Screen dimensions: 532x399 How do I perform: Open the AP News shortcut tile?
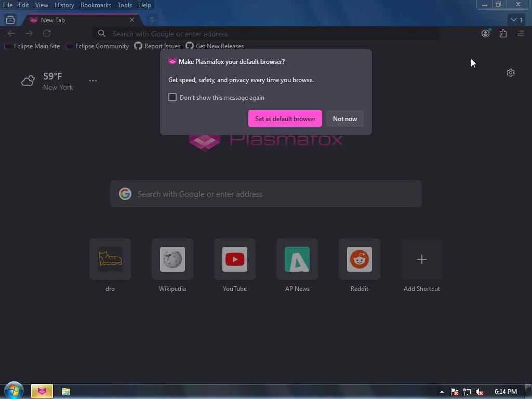tap(297, 259)
